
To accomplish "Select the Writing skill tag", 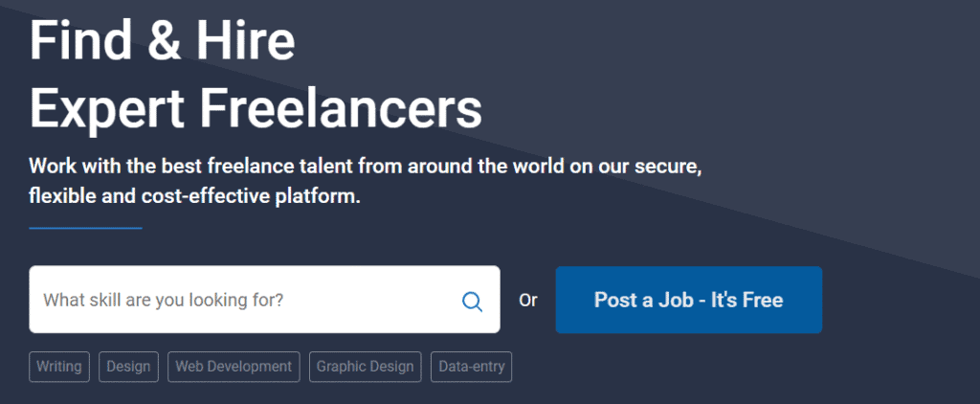I will point(59,367).
